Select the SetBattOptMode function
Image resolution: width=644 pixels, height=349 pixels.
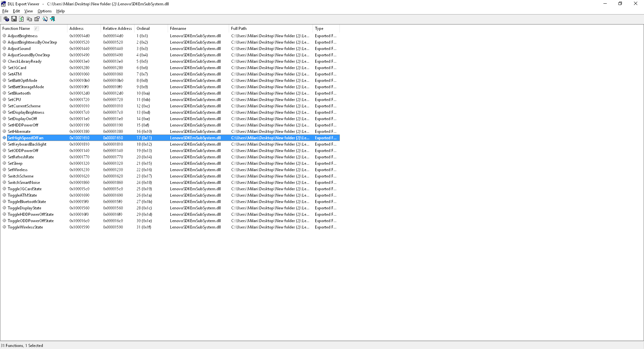point(22,81)
